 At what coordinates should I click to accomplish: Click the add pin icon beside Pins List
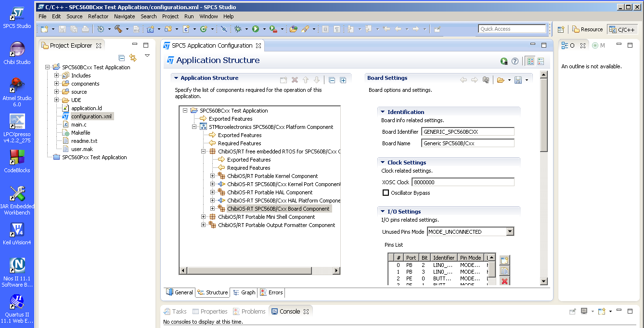pyautogui.click(x=504, y=260)
